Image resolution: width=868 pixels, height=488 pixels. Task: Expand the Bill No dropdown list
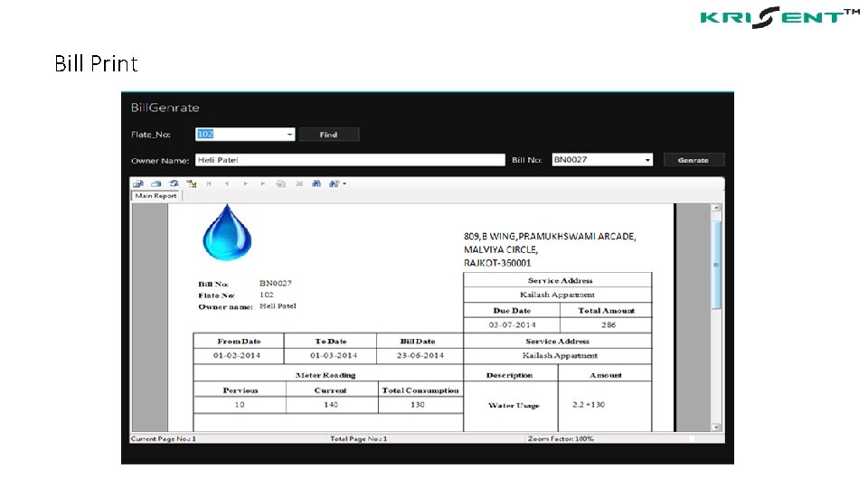[x=647, y=160]
